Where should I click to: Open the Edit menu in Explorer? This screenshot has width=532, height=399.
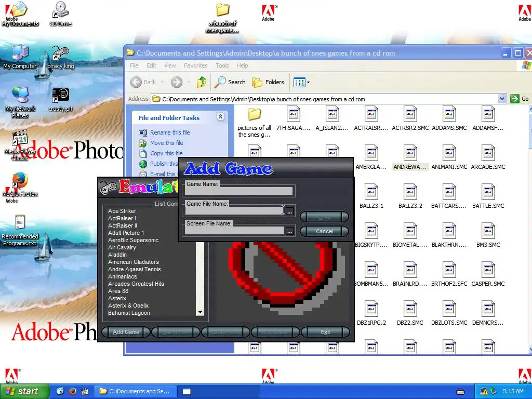151,65
